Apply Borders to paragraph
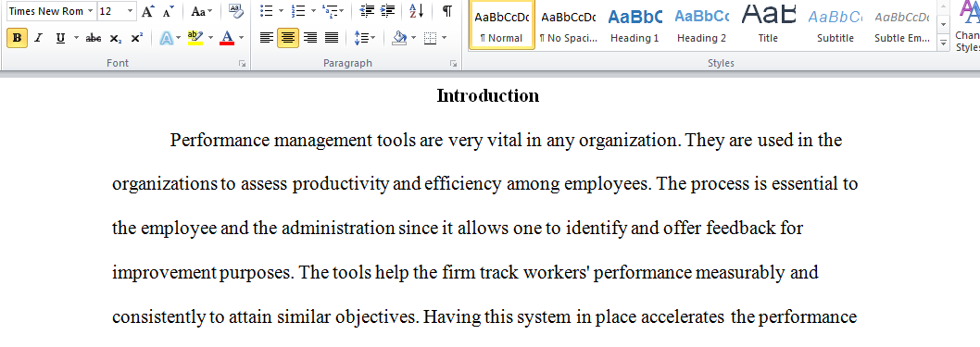Screen dimensions: 980x347 click(430, 38)
